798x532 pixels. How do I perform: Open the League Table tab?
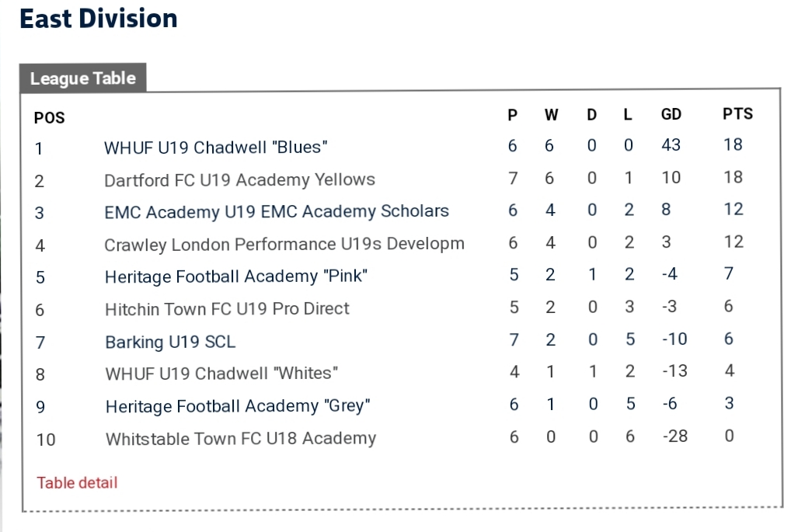point(83,78)
